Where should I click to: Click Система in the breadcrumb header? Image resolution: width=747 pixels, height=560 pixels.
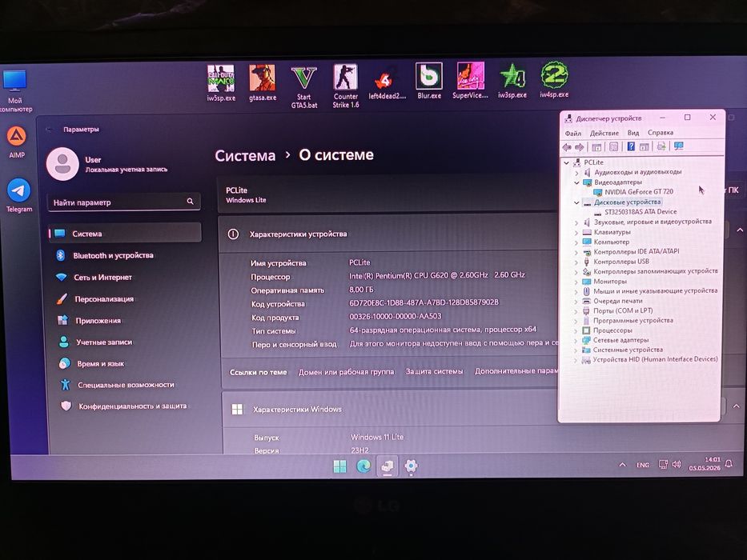(245, 156)
